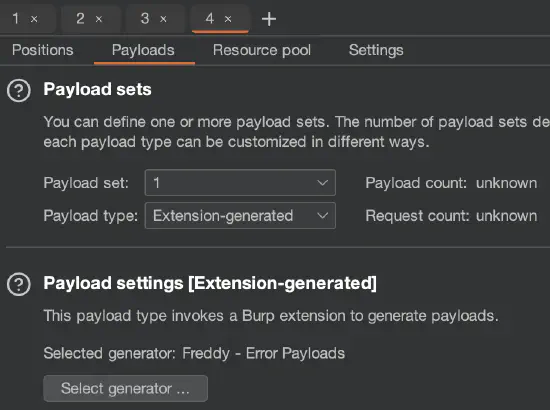Open help for Payload settings section
The height and width of the screenshot is (410, 550).
pyautogui.click(x=19, y=284)
